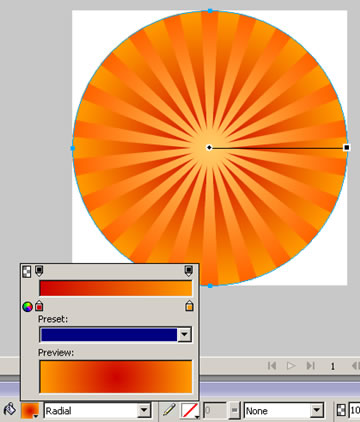The height and width of the screenshot is (422, 360).
Task: Click the square gradient handle on circle edge
Action: 347,147
